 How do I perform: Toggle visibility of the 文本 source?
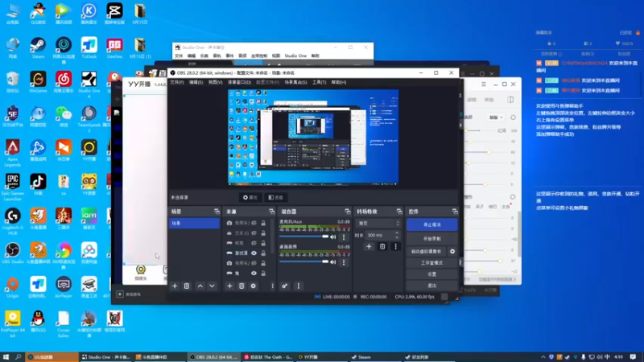point(254,233)
